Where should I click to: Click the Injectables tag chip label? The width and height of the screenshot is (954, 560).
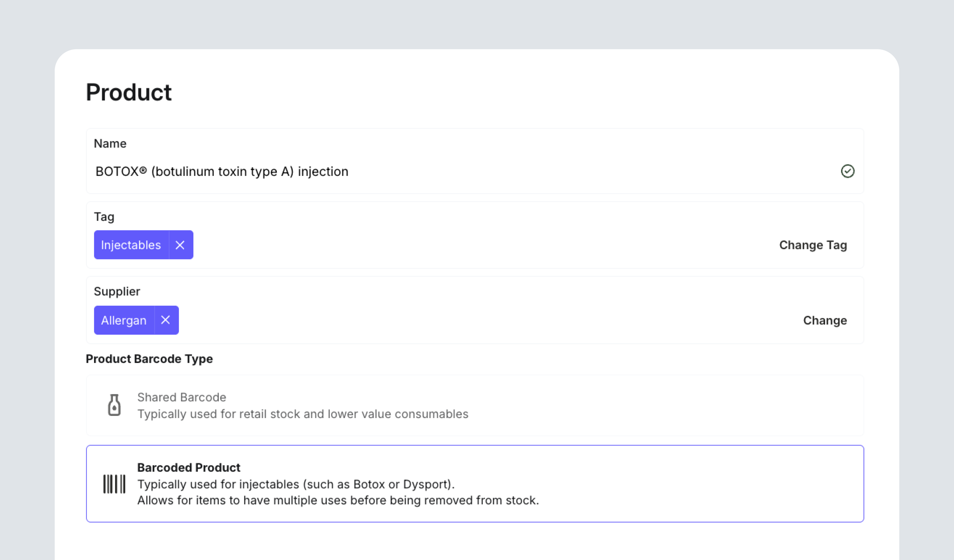pos(131,245)
